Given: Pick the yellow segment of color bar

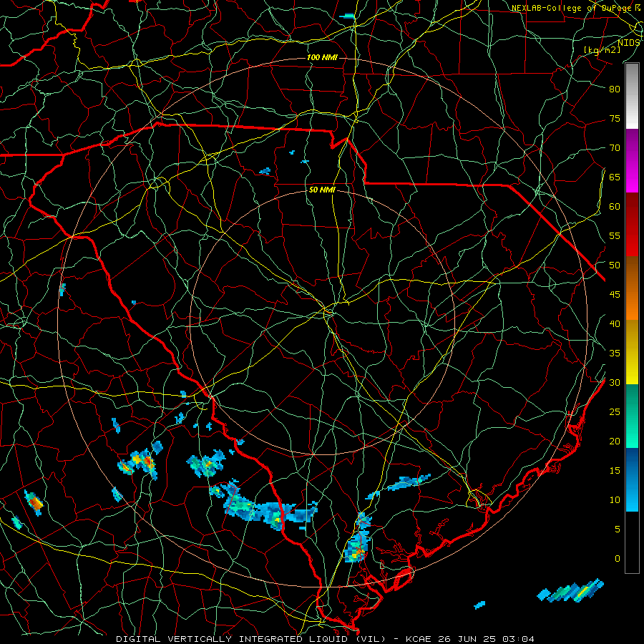Looking at the screenshot, I should point(632,352).
